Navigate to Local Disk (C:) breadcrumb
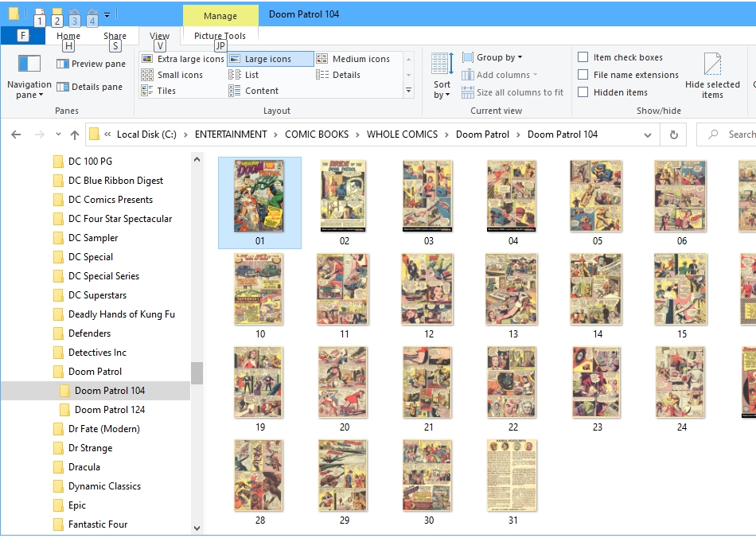The height and width of the screenshot is (538, 756). (146, 134)
